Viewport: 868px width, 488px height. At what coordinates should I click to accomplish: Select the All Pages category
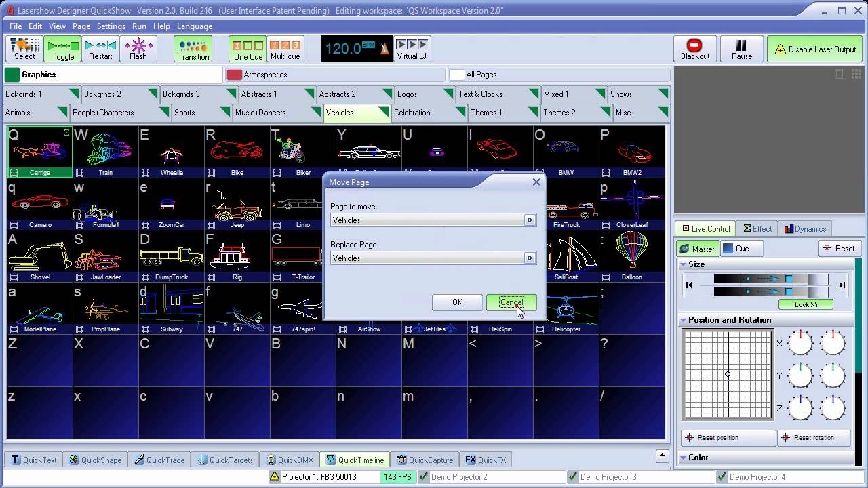(559, 75)
